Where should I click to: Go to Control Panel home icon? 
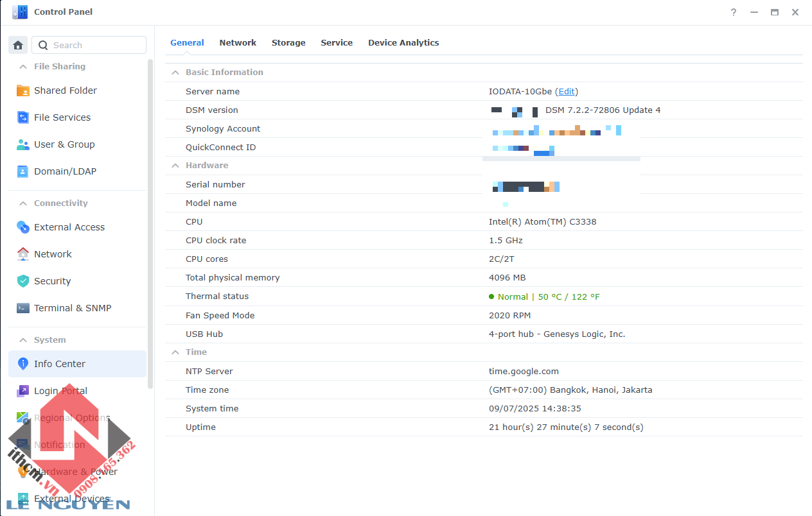pos(18,45)
